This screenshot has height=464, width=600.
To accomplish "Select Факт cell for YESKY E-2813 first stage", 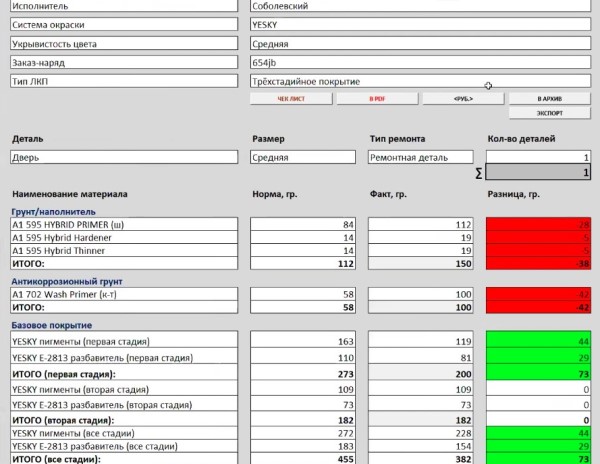I will [420, 357].
